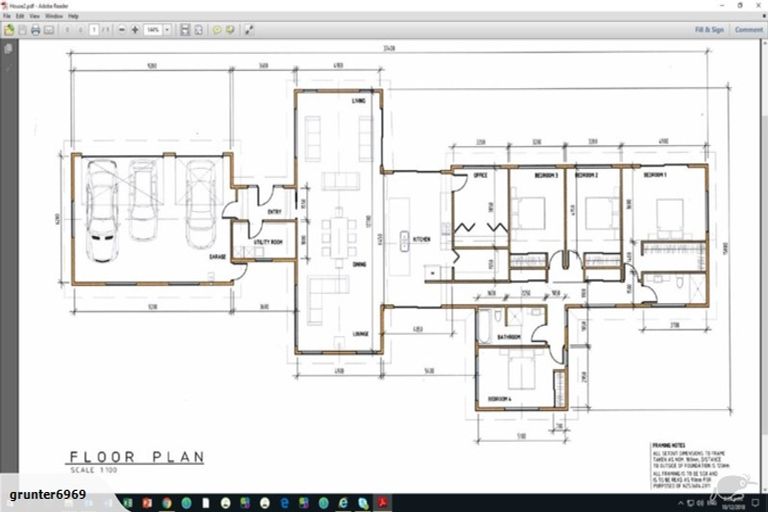Viewport: 768px width, 512px height.
Task: Open the View menu
Action: coord(34,17)
